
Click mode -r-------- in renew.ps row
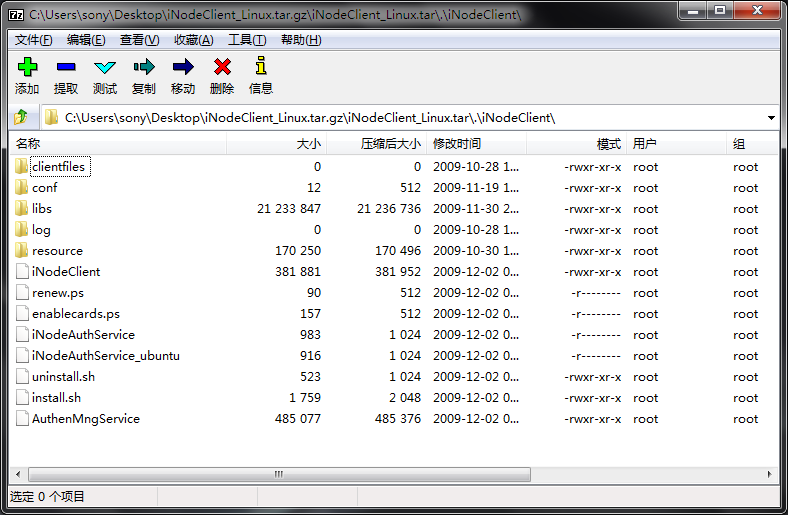click(596, 293)
